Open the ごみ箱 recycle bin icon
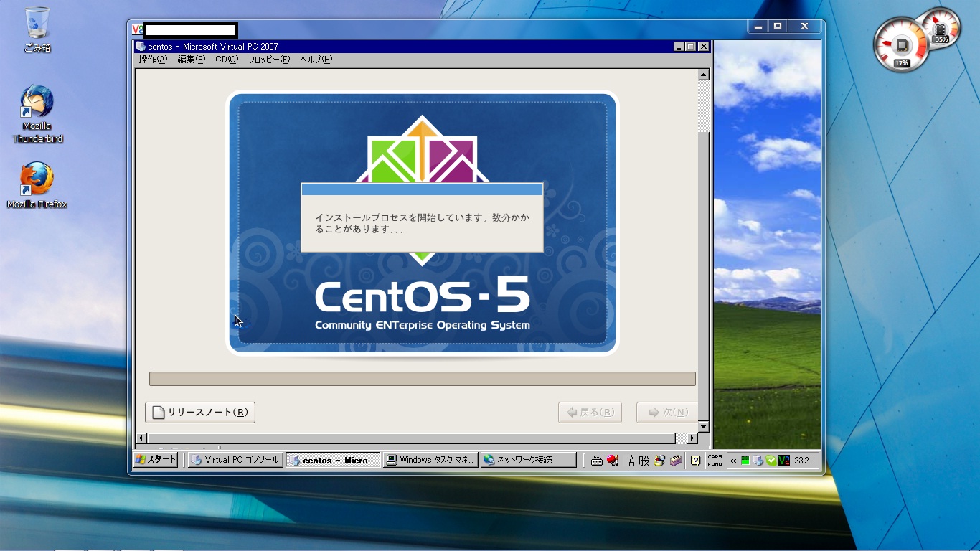 click(x=37, y=31)
